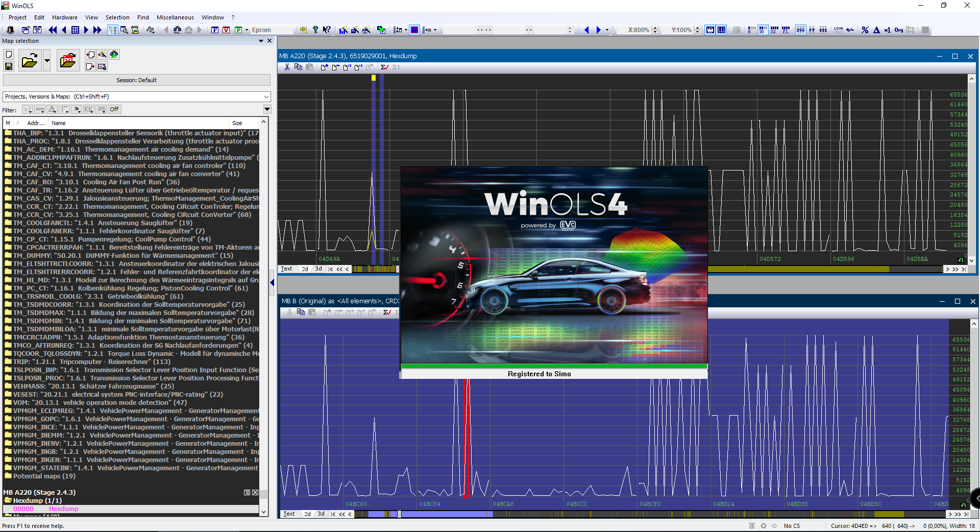Click the blue previous arrow near X zoom
This screenshot has height=532, width=980.
click(586, 30)
